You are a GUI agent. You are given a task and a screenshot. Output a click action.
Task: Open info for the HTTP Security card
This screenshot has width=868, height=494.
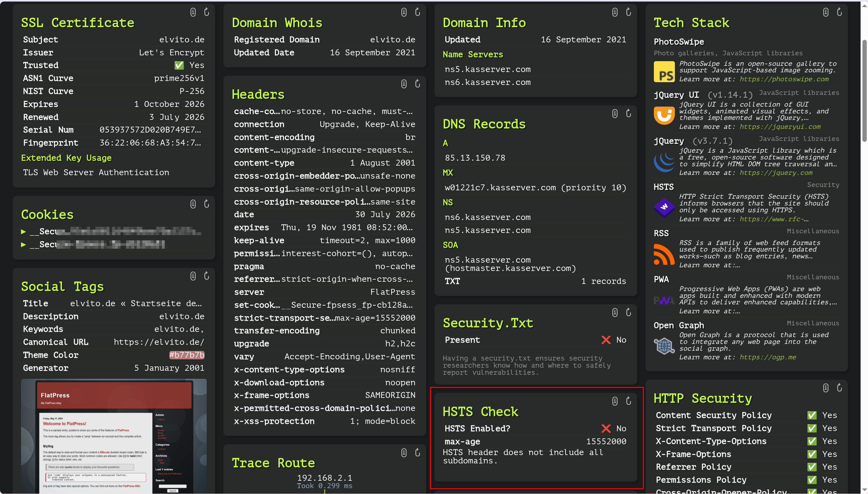point(826,388)
